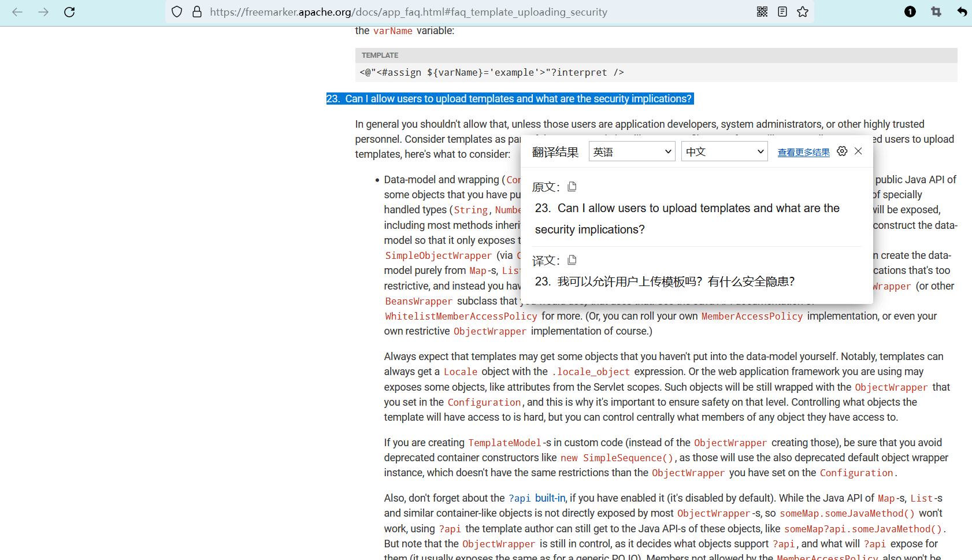This screenshot has width=972, height=560.
Task: Click the undo arrow icon in toolbar
Action: click(x=962, y=12)
